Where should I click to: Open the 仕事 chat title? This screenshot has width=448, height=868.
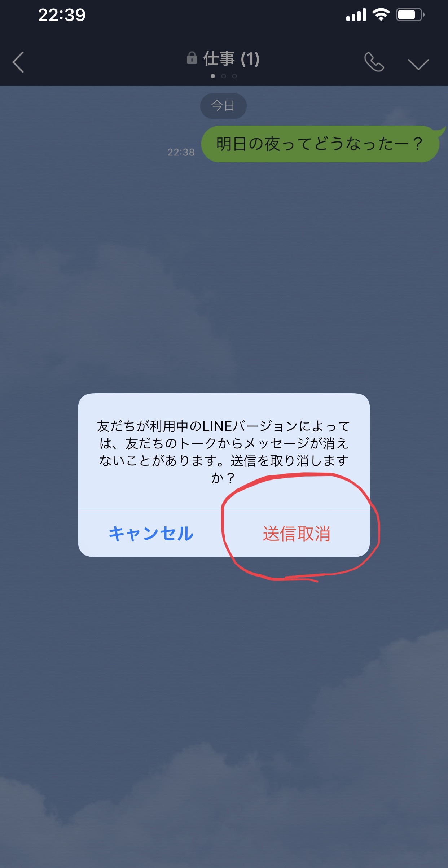[219, 59]
